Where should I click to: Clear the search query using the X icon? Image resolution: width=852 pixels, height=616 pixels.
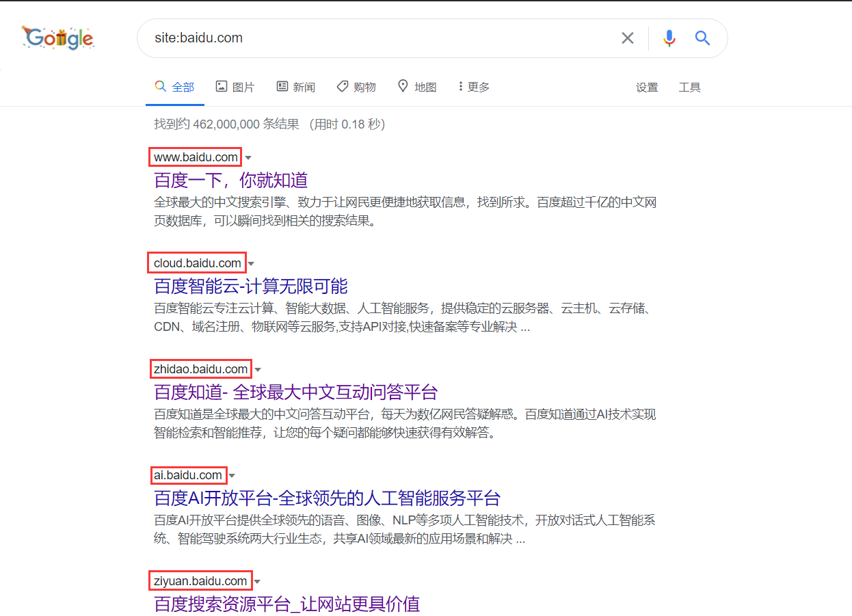tap(627, 38)
